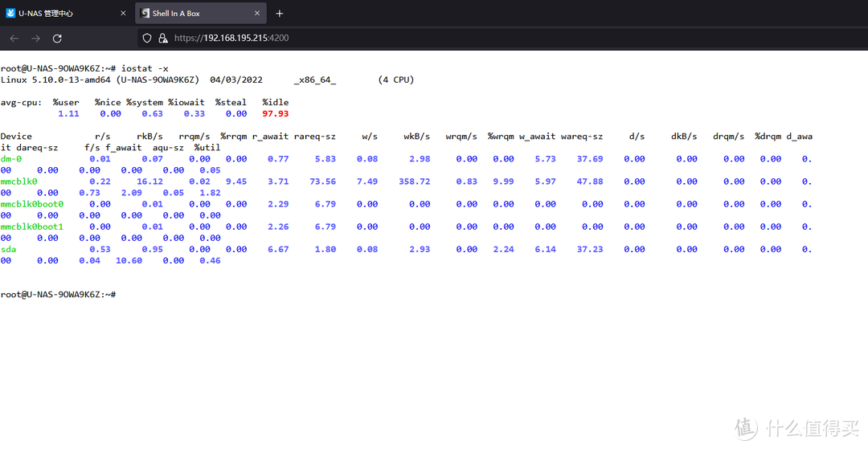The image size is (868, 449).
Task: Click the dm-0 device name
Action: (x=11, y=159)
